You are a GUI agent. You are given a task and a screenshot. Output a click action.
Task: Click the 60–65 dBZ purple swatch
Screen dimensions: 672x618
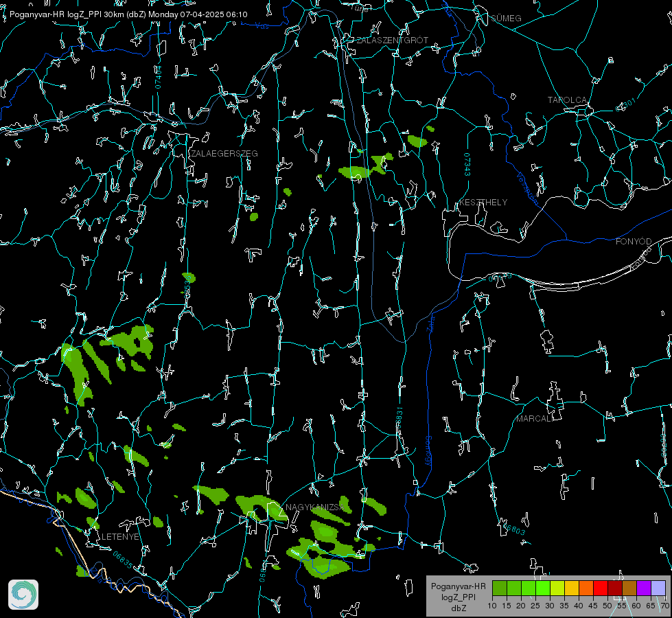644,588
